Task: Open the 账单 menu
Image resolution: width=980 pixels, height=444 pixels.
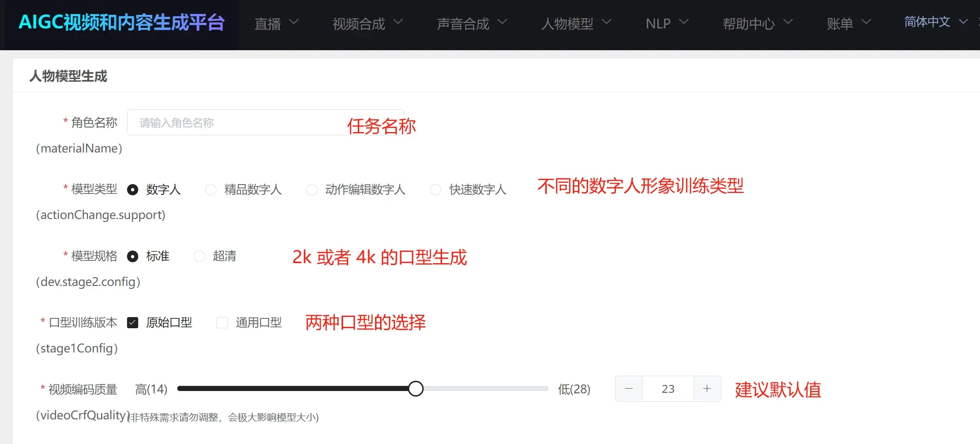Action: 848,23
